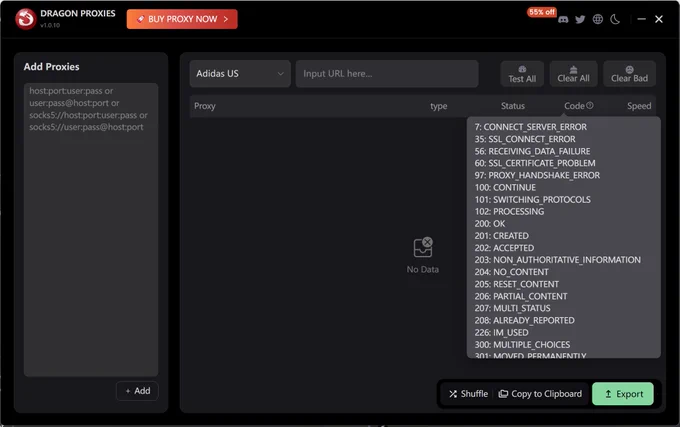Click '97: PROXY_HANDSHAKE_ERROR' entry
The image size is (680, 427).
pyautogui.click(x=537, y=175)
